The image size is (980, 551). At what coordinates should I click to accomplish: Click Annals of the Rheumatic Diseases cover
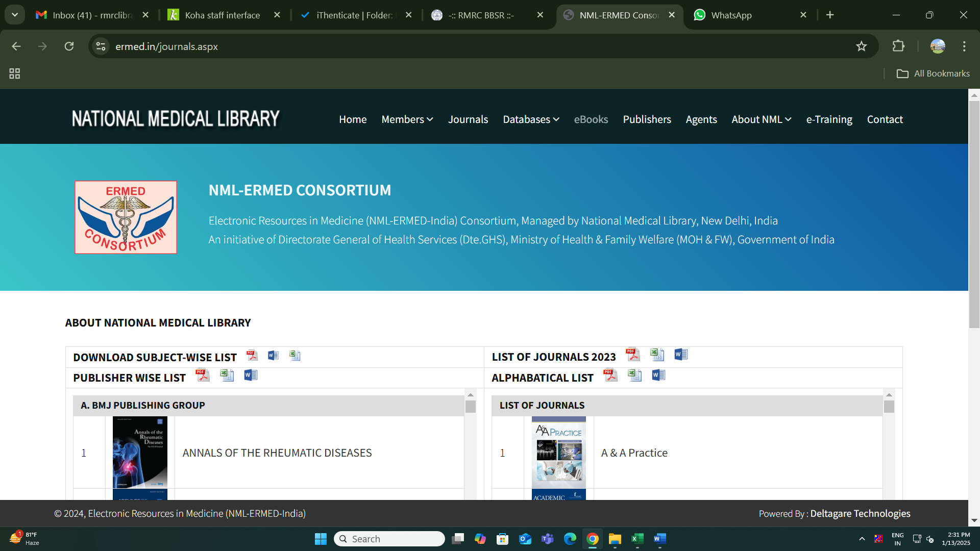[140, 453]
